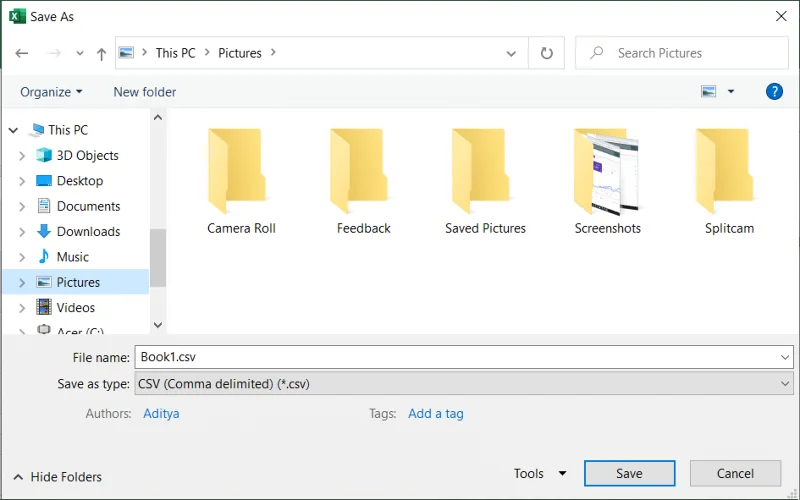
Task: Expand the Downloads tree node
Action: [22, 232]
